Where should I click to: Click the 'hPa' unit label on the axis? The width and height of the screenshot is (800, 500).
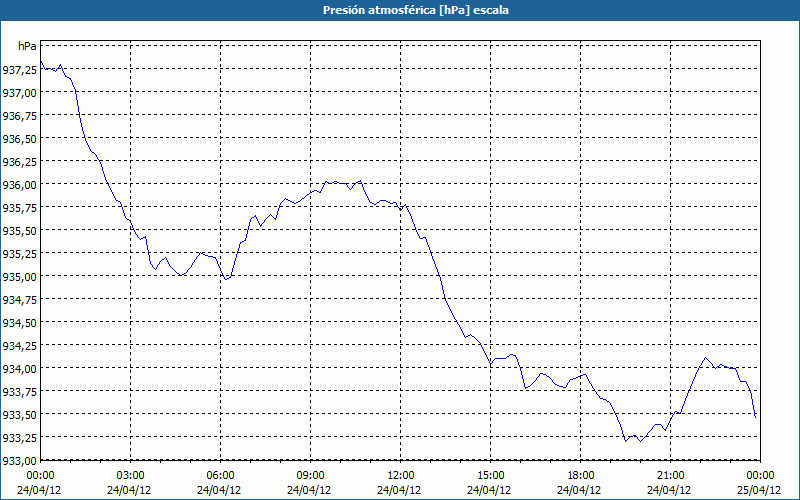28,46
